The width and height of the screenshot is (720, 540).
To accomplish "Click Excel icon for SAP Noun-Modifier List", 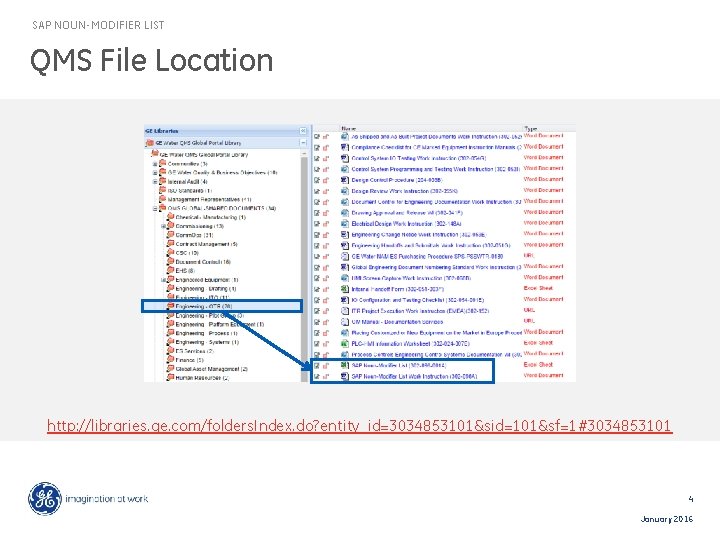I will (344, 366).
